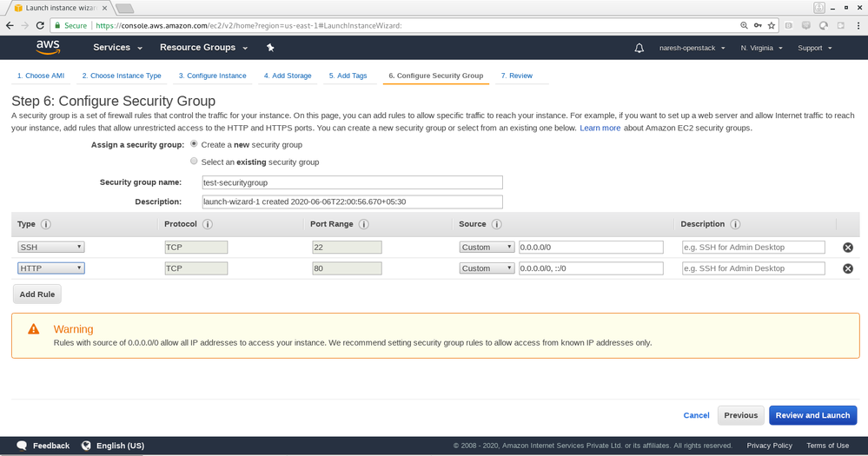The image size is (868, 456).
Task: Click the AWS logo home icon
Action: pos(48,47)
